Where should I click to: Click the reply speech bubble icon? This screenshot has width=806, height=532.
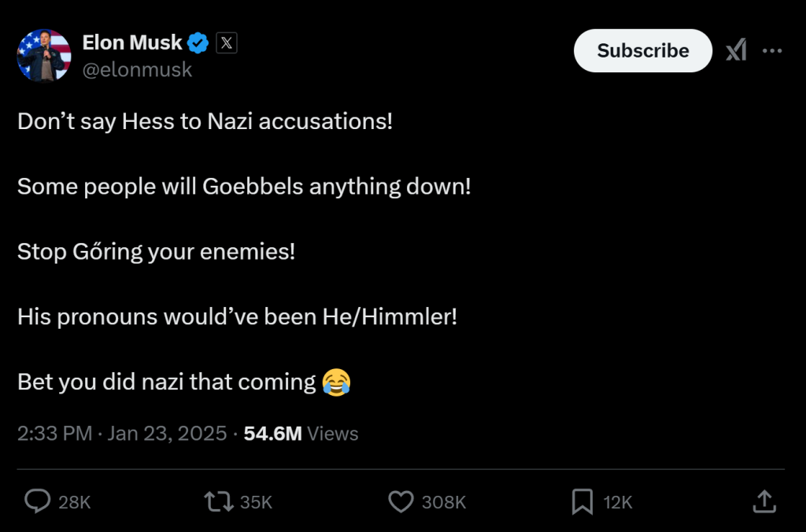38,501
